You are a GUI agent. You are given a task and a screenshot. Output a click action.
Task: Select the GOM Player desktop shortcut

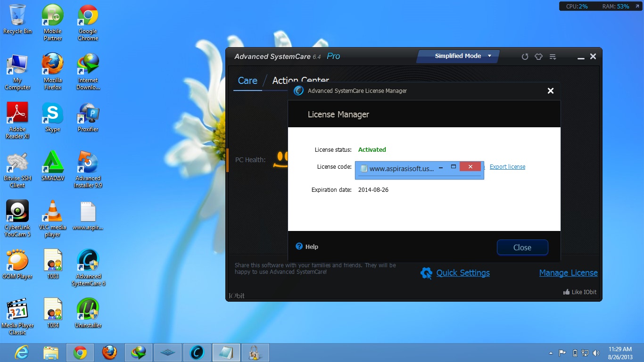tap(17, 264)
